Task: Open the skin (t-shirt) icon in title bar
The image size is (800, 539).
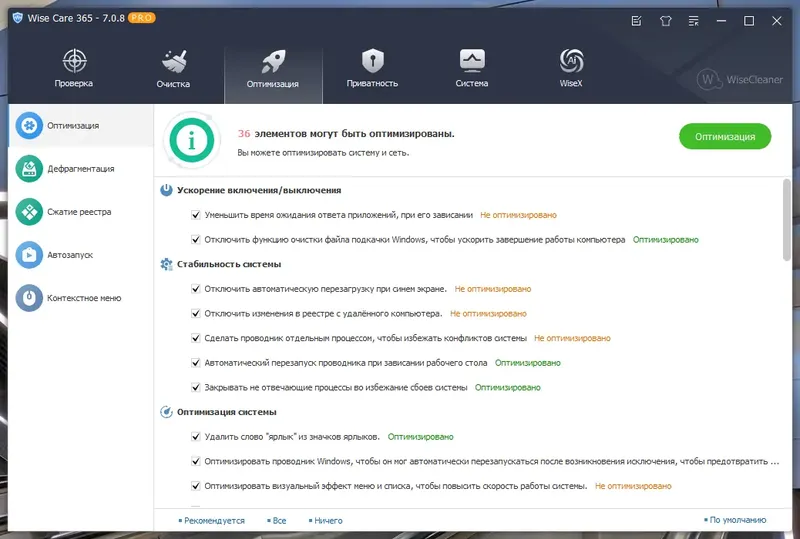Action: click(x=665, y=21)
